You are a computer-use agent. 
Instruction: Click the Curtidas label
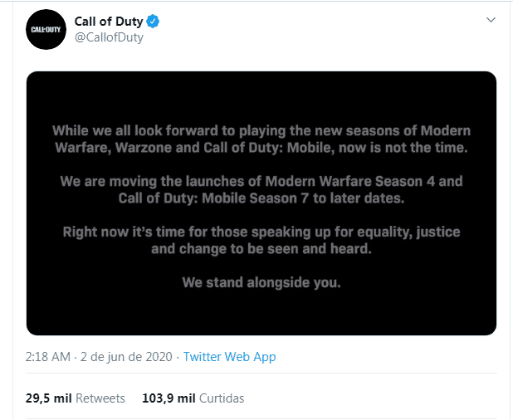(222, 398)
